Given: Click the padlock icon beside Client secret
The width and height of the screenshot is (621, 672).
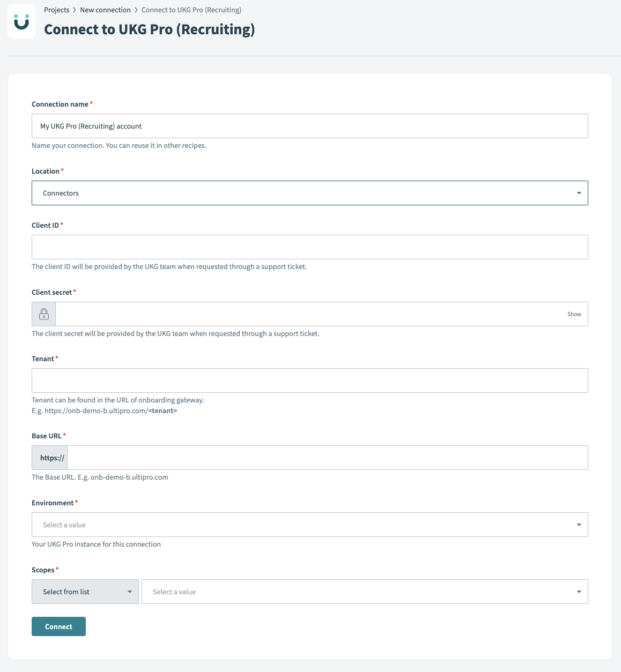Looking at the screenshot, I should (43, 313).
